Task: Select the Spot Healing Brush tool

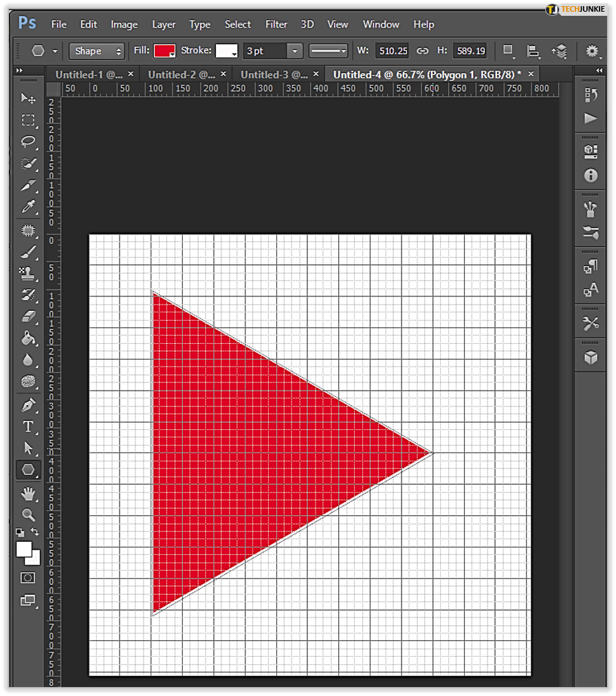Action: point(28,230)
